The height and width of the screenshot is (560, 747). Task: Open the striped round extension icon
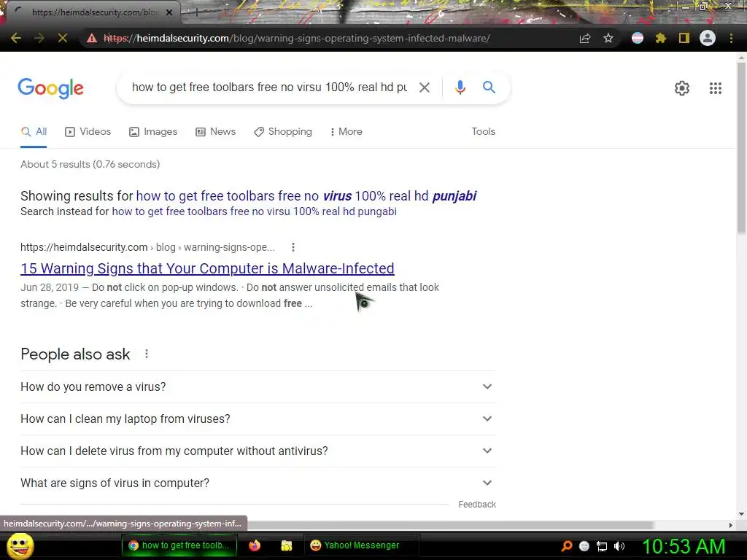[638, 38]
